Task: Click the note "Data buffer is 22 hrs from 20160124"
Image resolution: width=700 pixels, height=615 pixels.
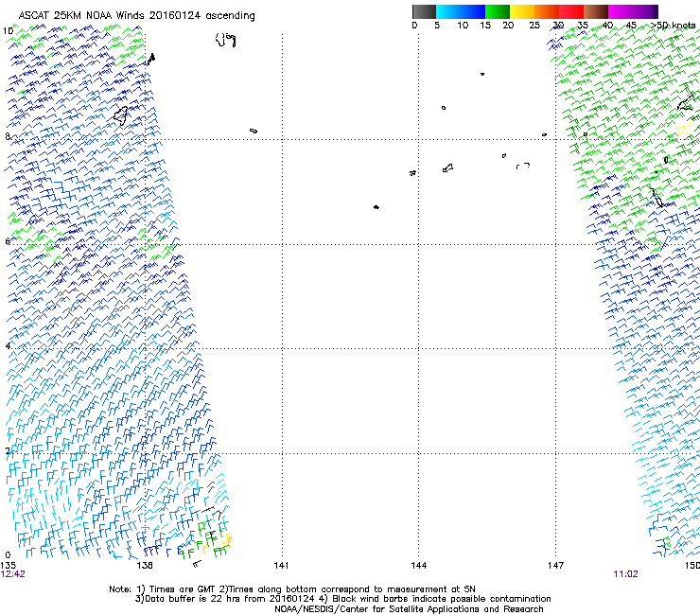Action: coord(230,599)
